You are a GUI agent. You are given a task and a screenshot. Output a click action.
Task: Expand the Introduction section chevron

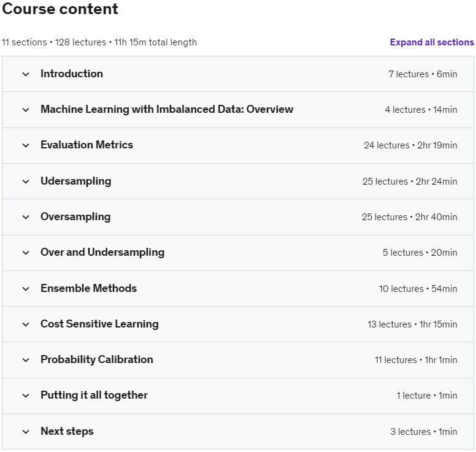[x=26, y=74]
